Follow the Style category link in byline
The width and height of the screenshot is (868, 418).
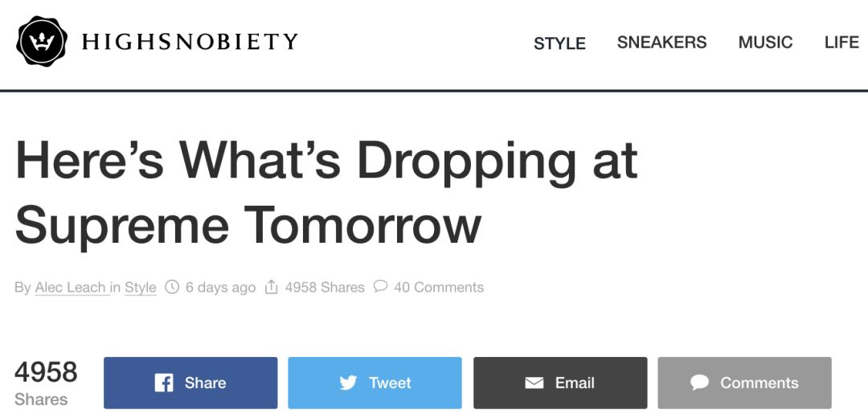coord(140,287)
